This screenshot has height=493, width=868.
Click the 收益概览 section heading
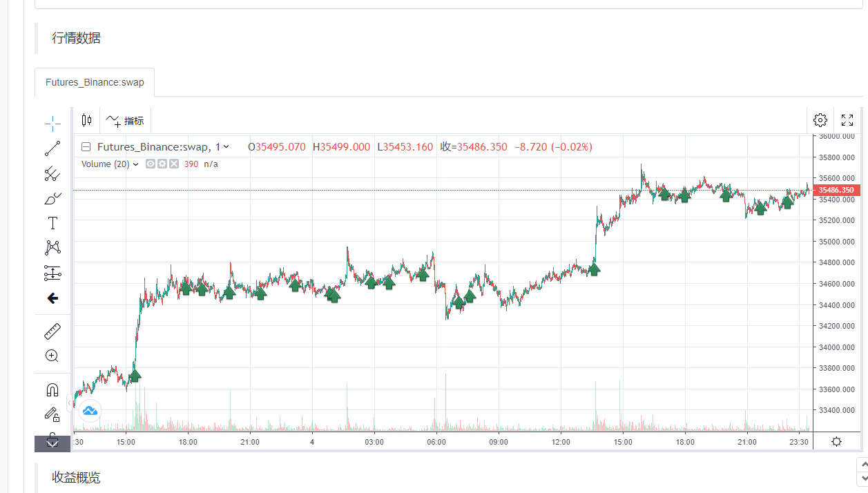pyautogui.click(x=76, y=477)
